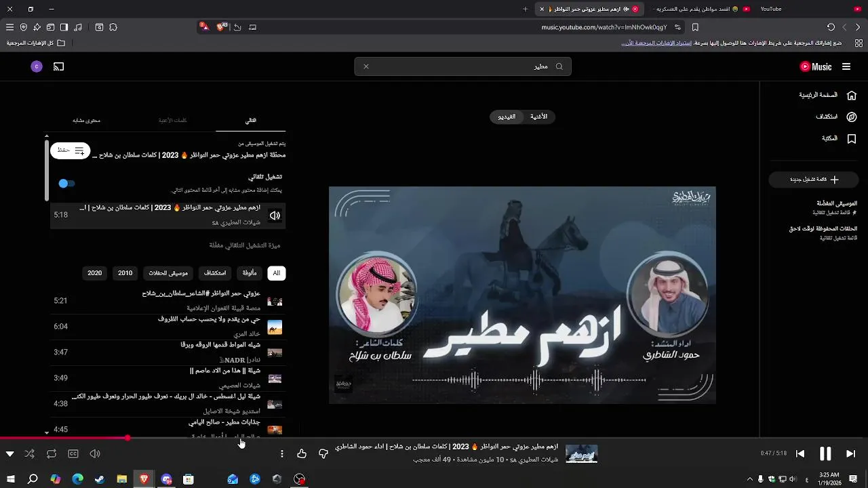Play the 3:47 شيله المواط track
The height and width of the screenshot is (488, 868).
coord(168,352)
